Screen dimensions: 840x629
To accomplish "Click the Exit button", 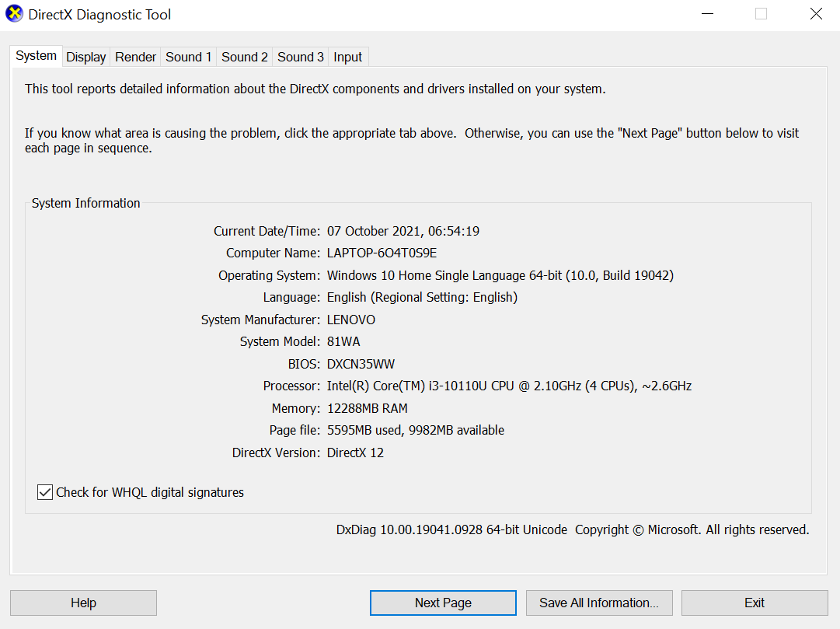I will pos(755,603).
